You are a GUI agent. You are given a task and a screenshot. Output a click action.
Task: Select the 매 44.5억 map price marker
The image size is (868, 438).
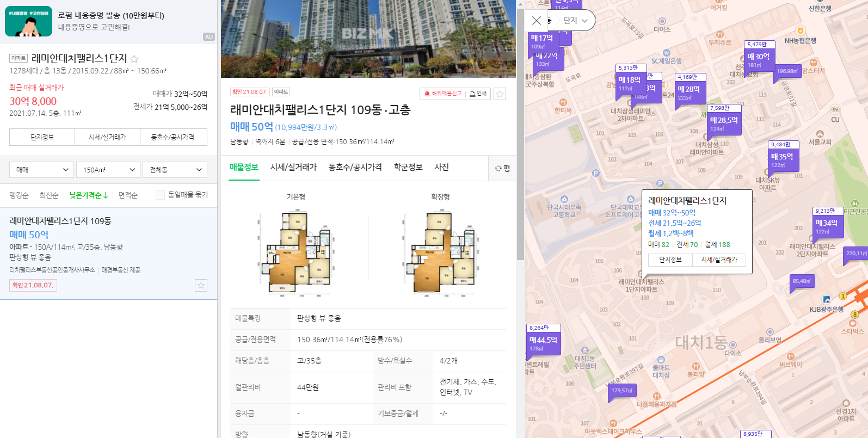pos(543,340)
